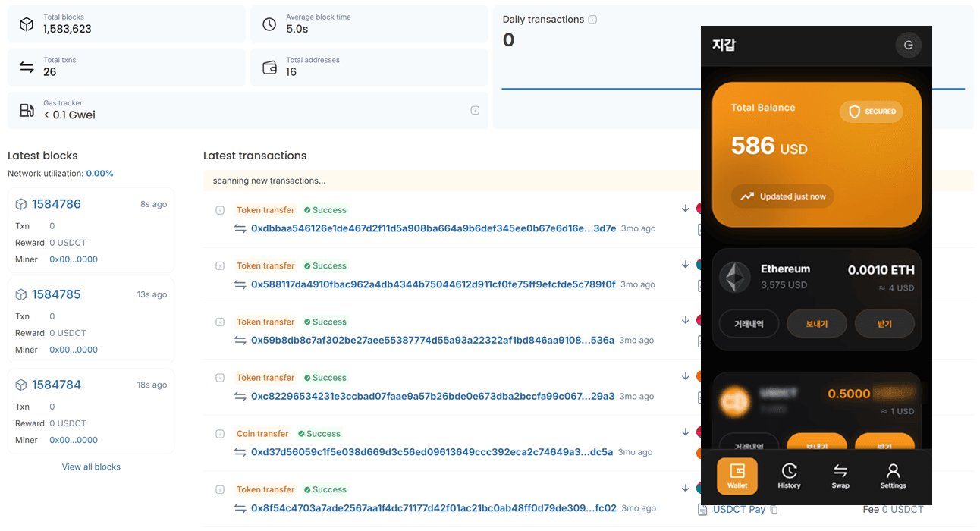The image size is (980, 531).
Task: Tap the Ethereum logo in the wallet
Action: tap(734, 277)
